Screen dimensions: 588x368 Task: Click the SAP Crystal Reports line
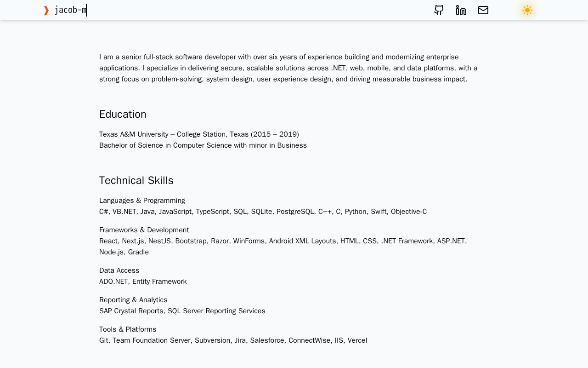[182, 311]
